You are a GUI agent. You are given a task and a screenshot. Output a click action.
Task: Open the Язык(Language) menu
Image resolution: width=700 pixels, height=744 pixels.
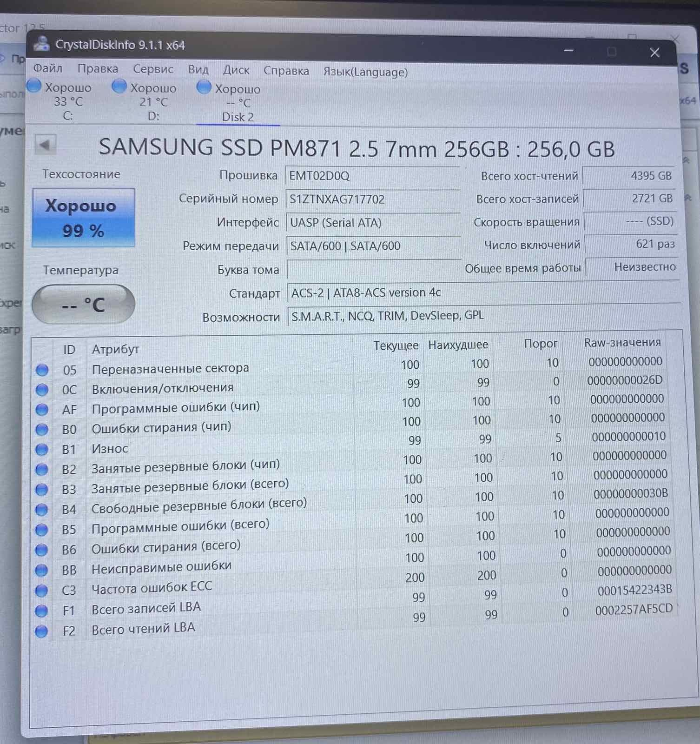(365, 72)
